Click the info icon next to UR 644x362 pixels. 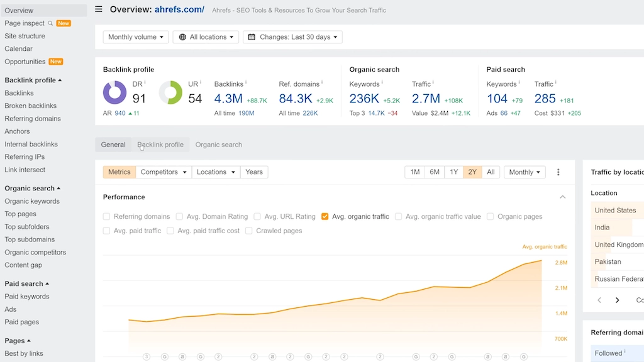point(201,82)
